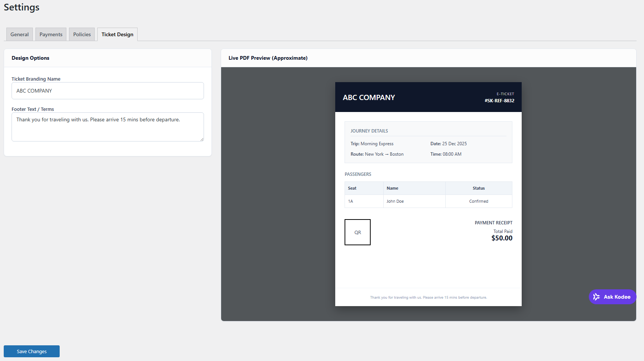Click Save Changes

(x=31, y=351)
